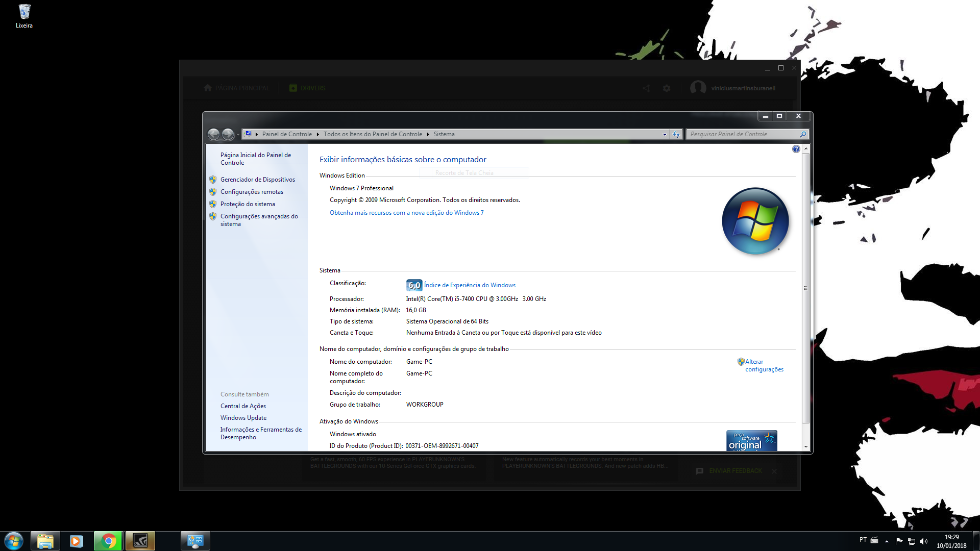
Task: Open Proteção do sistema link
Action: point(248,204)
